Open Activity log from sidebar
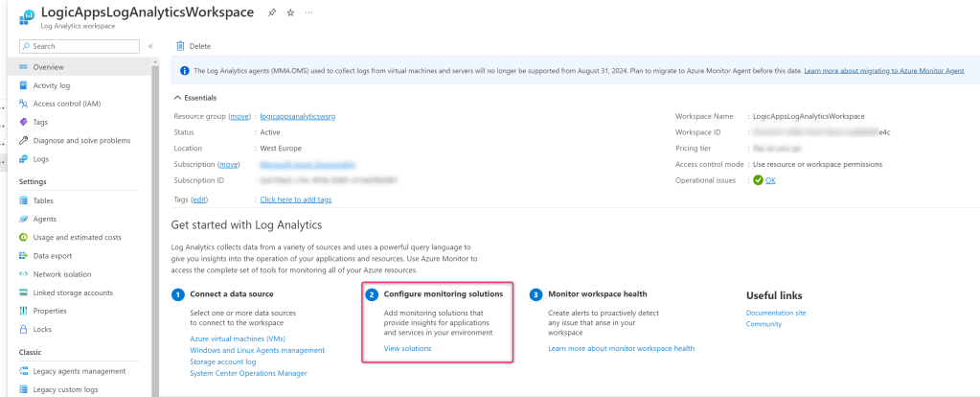 point(51,85)
